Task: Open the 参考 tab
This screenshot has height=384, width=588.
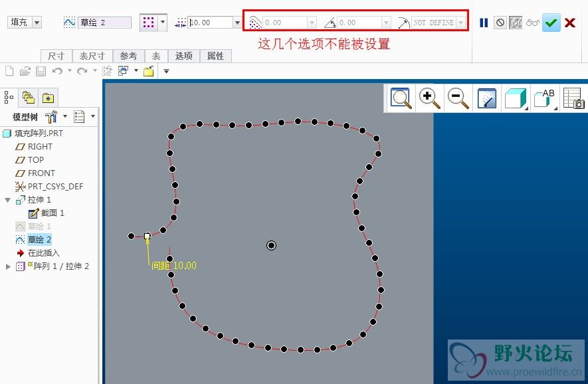Action: pos(129,56)
